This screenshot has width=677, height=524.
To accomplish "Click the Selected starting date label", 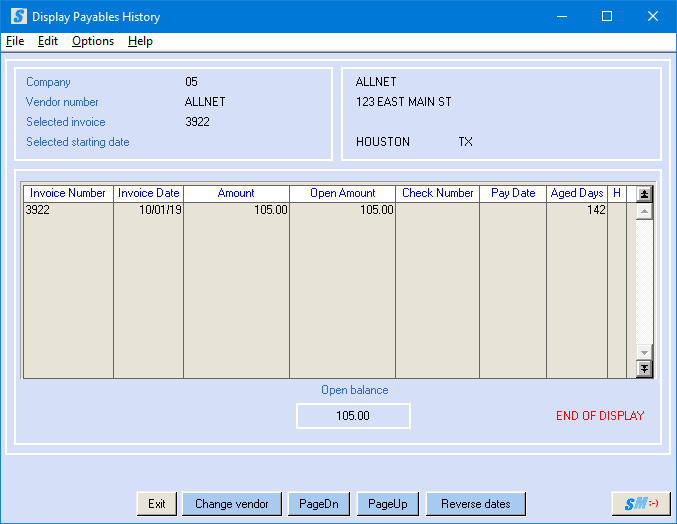I will pos(78,142).
